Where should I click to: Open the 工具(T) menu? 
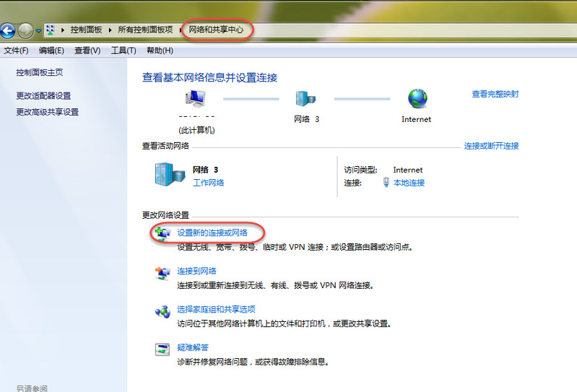click(x=123, y=51)
